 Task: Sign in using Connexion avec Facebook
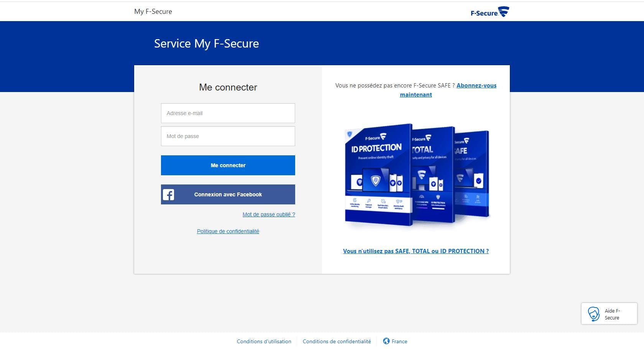228,194
